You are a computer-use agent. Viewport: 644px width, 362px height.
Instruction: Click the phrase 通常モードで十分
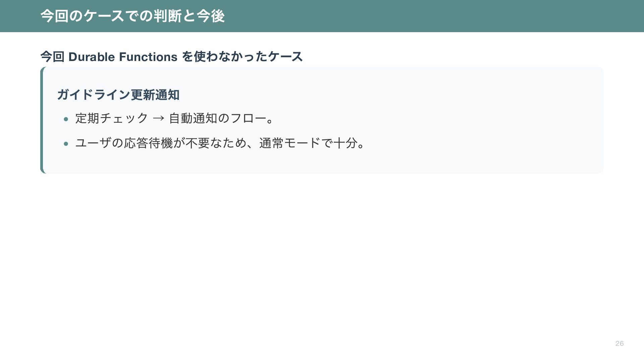pyautogui.click(x=308, y=143)
